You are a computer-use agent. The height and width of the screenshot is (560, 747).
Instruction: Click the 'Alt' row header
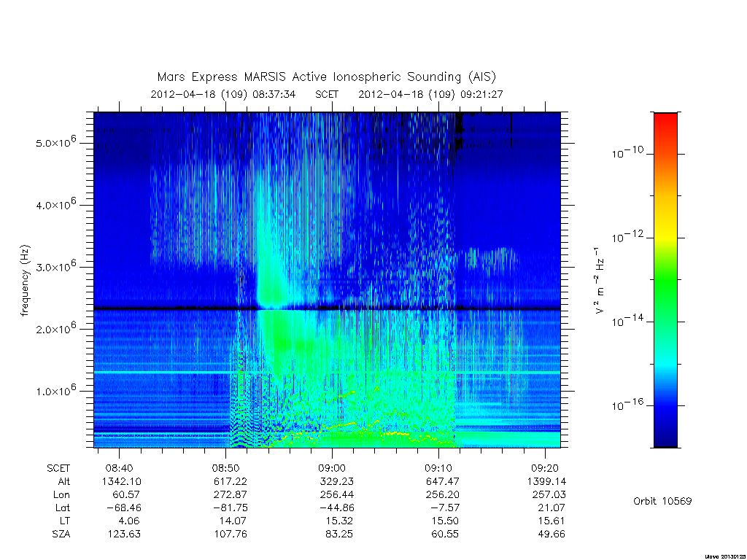[x=64, y=481]
